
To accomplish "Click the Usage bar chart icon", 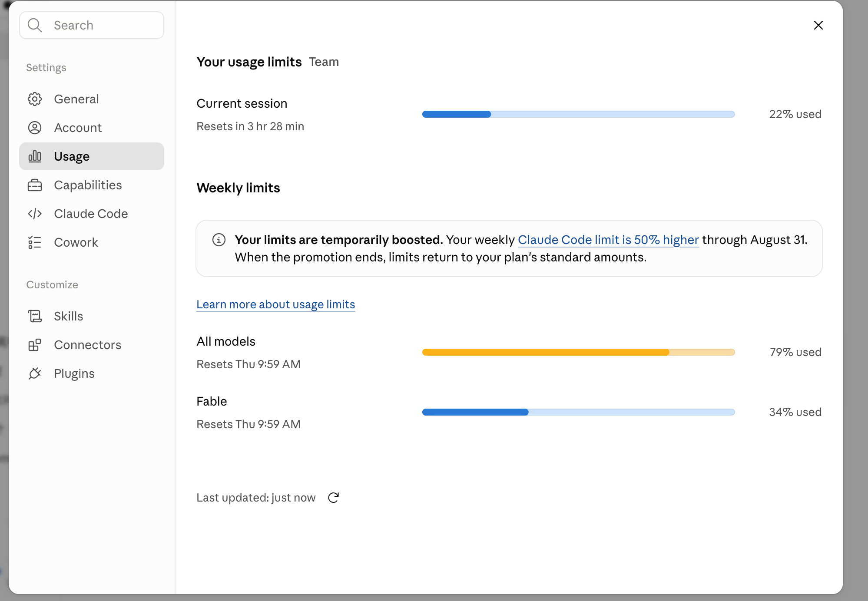I will point(35,156).
